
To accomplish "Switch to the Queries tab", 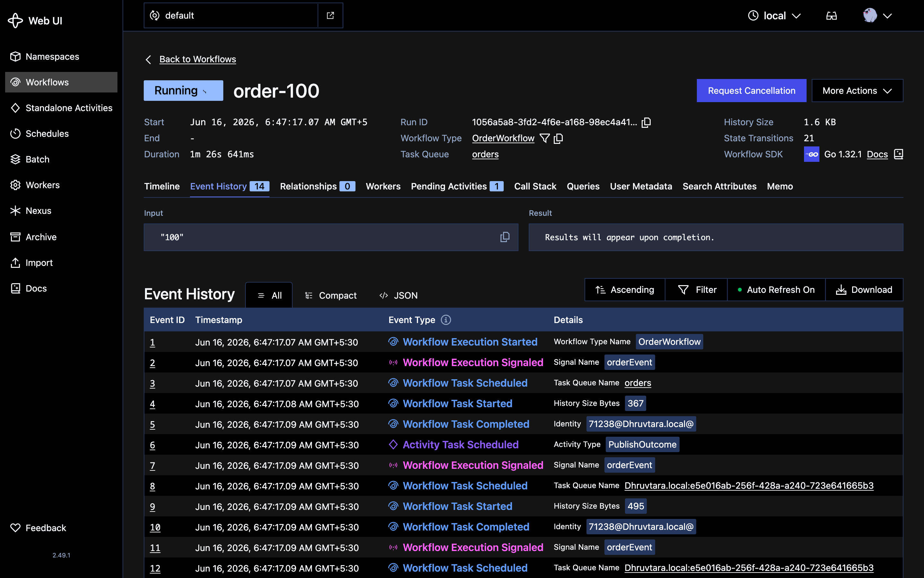I will pyautogui.click(x=583, y=186).
